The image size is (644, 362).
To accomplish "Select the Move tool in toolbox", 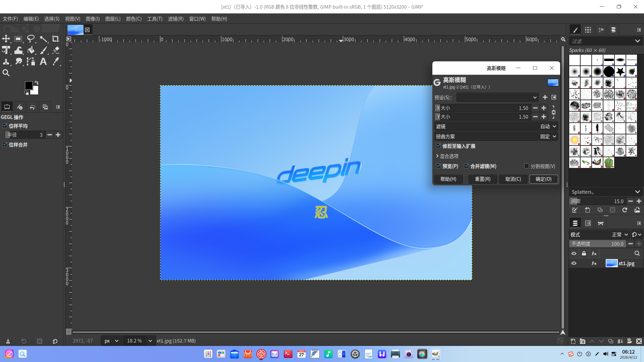I will (x=6, y=39).
